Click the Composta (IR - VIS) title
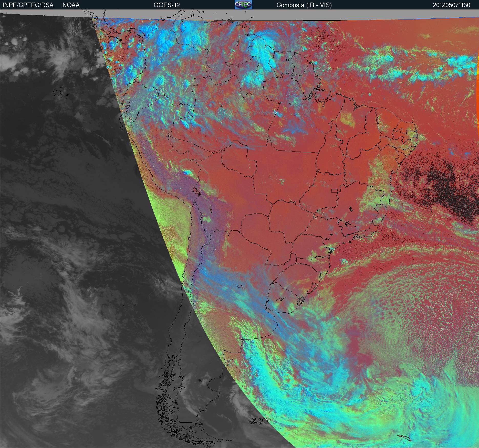 [304, 5]
